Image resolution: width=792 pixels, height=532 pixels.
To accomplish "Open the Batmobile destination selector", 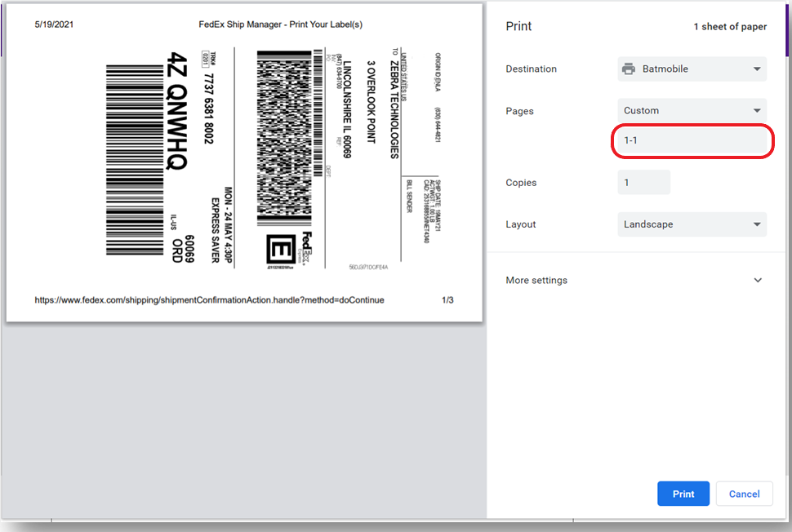I will (x=692, y=69).
